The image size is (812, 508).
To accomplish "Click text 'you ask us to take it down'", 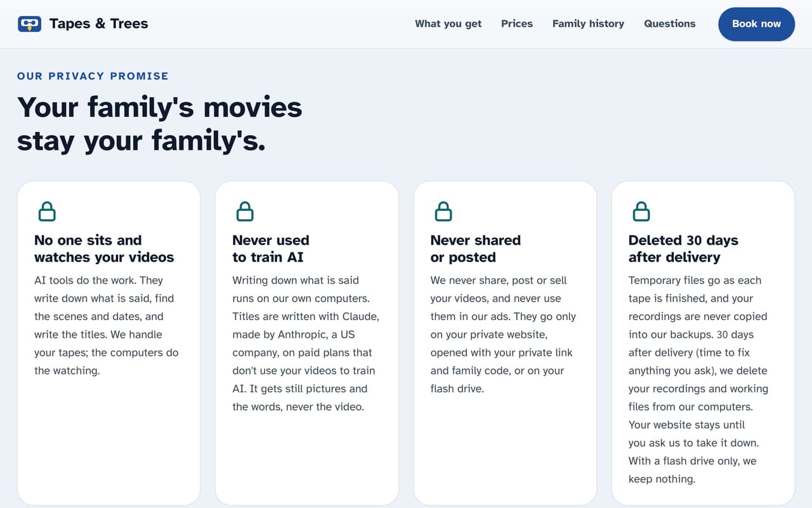I will tap(693, 443).
